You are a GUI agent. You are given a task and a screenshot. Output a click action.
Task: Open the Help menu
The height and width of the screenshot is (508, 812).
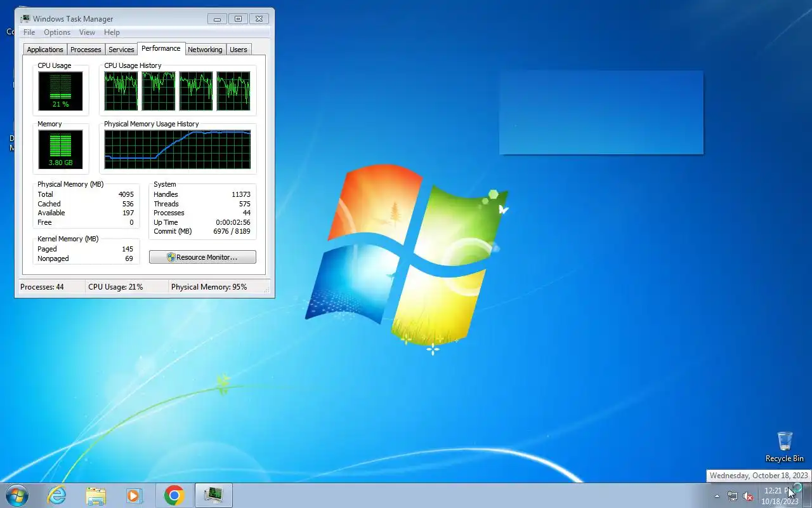click(112, 32)
